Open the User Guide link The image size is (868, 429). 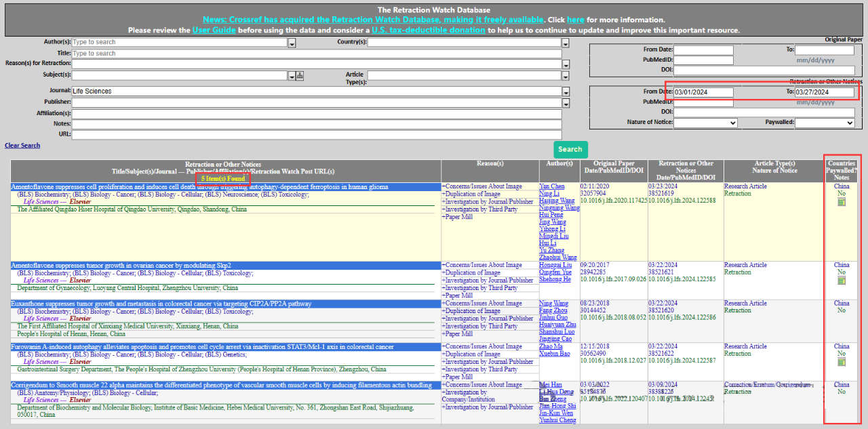215,30
